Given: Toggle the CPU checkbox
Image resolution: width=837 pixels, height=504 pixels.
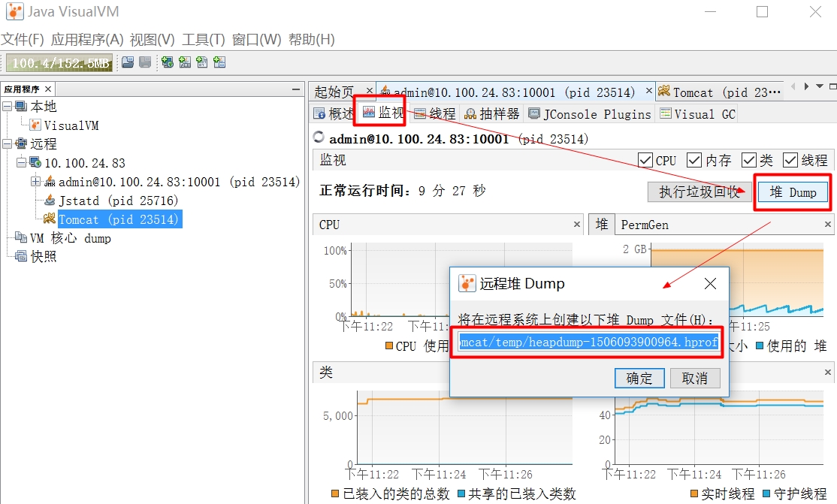Looking at the screenshot, I should (x=645, y=160).
